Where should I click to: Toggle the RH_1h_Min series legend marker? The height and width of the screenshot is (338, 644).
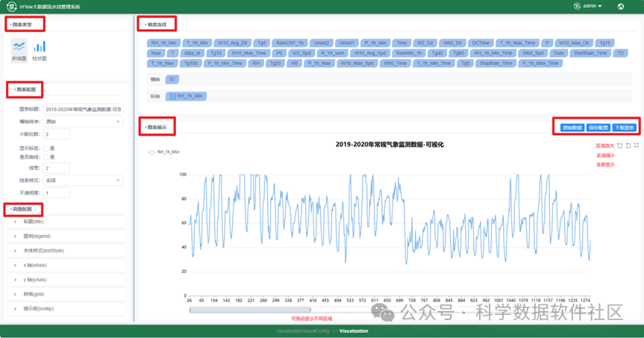(x=151, y=151)
